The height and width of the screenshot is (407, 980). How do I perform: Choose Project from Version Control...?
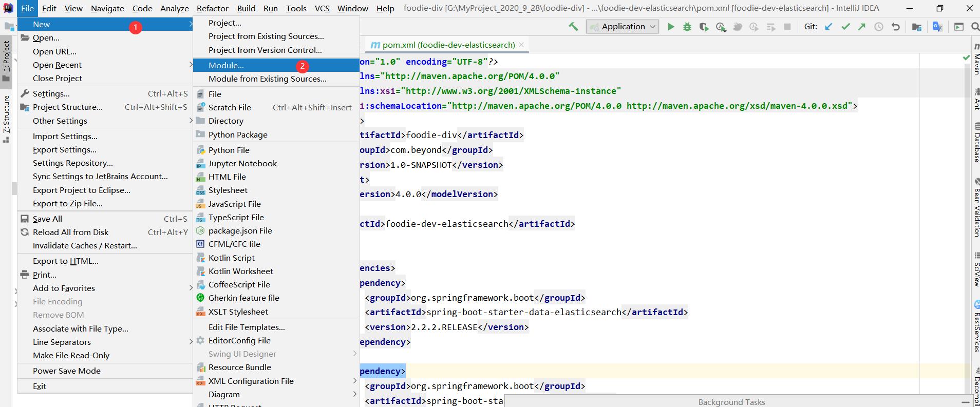coord(276,50)
